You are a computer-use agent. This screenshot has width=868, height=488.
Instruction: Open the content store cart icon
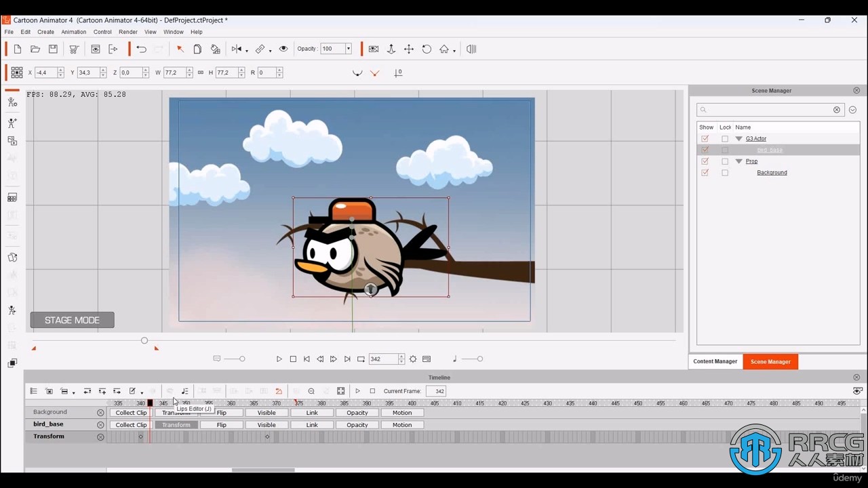click(x=74, y=49)
